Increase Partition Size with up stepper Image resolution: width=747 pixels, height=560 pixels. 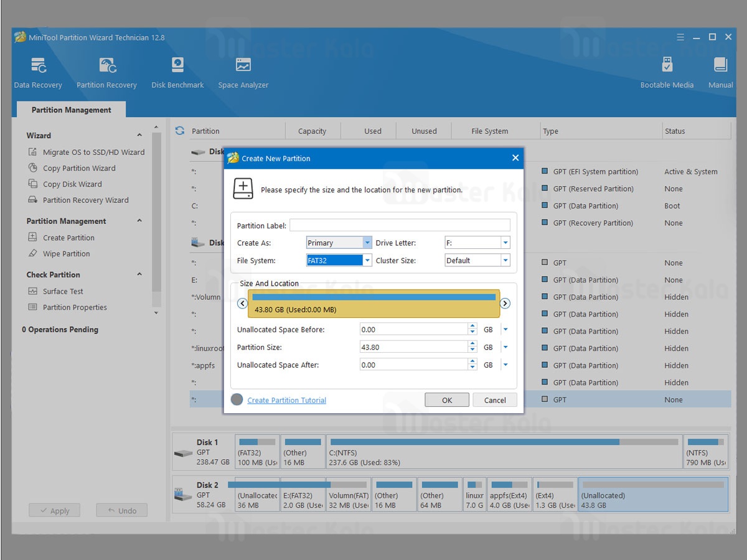[472, 344]
